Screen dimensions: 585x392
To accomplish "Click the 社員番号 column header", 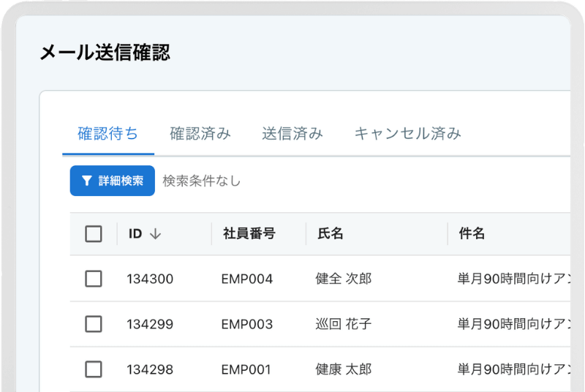I will point(249,233).
